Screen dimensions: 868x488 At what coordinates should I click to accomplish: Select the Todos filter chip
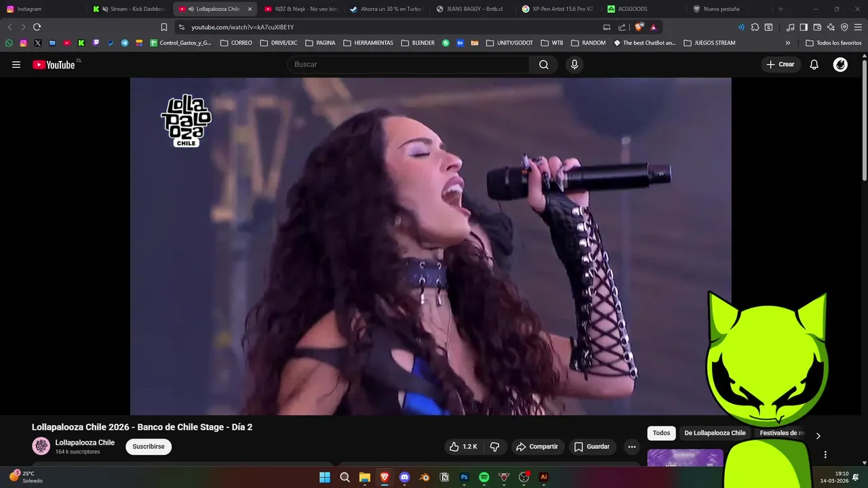tap(661, 433)
